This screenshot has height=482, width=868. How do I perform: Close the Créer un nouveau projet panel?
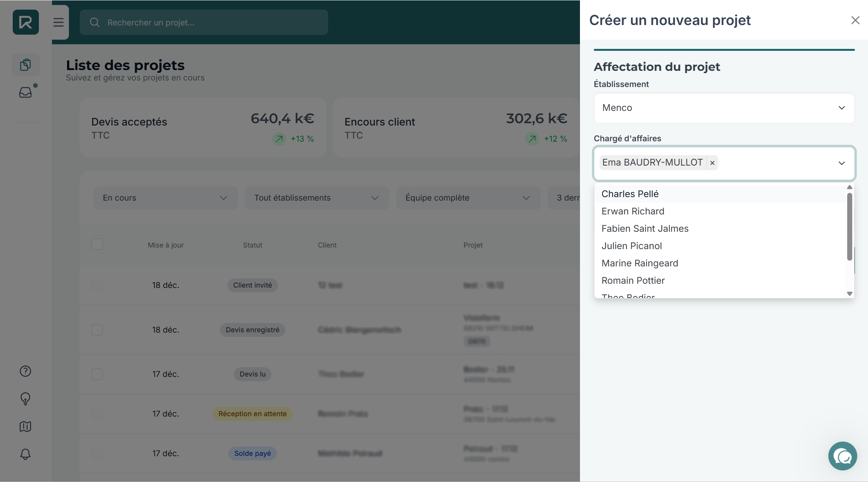tap(855, 20)
